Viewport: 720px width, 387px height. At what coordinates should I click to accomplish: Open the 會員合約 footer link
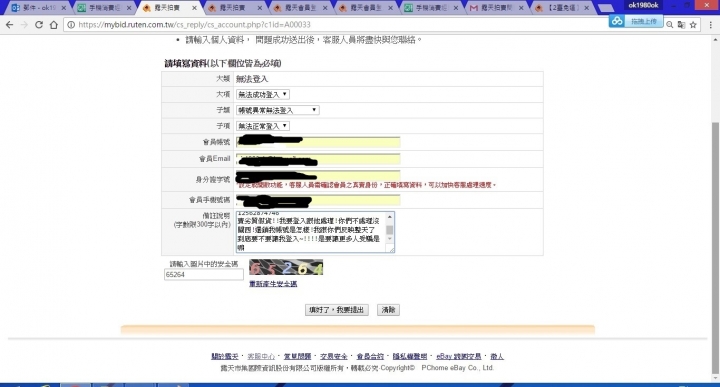point(370,356)
